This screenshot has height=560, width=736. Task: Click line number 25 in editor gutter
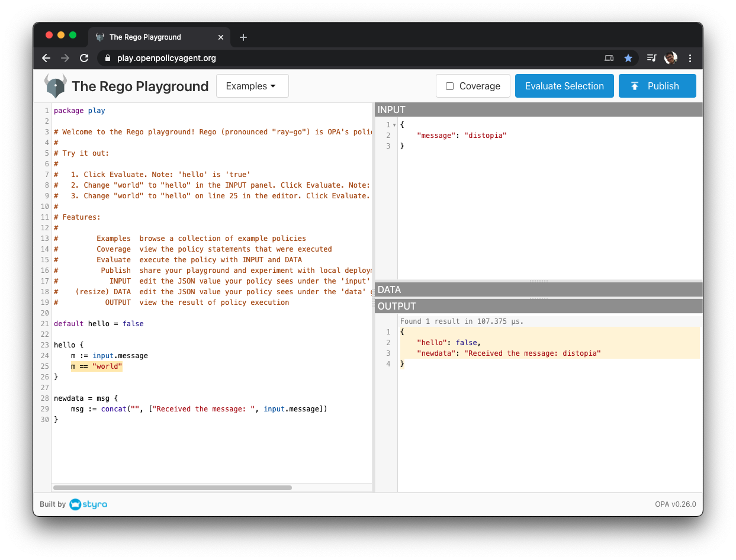click(45, 366)
